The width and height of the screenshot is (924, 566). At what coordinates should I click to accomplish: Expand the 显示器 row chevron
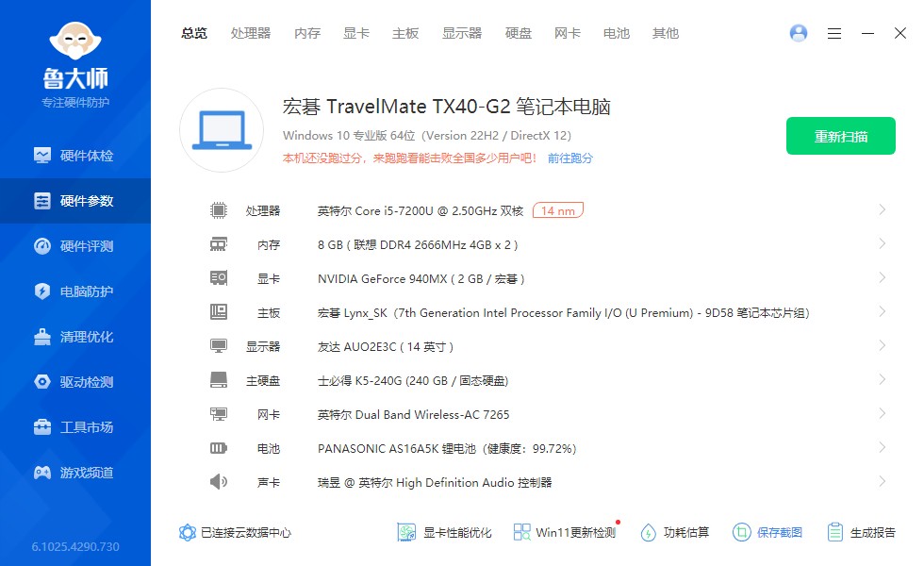point(883,345)
